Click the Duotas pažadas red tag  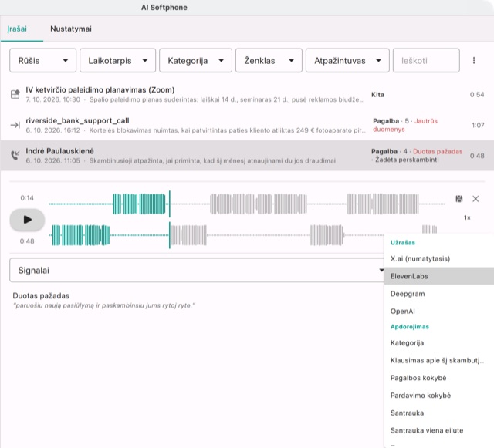click(438, 151)
